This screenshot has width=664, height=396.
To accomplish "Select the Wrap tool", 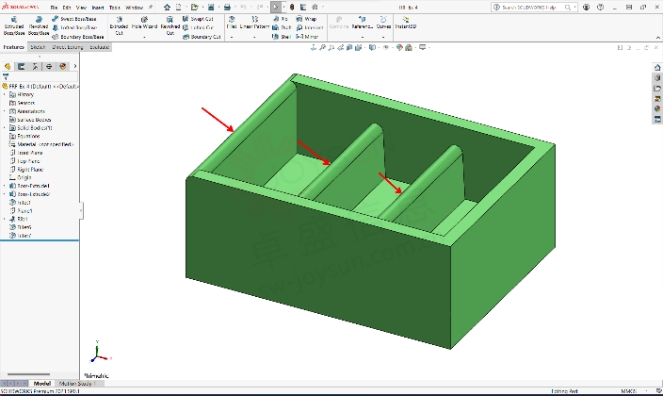I will pos(306,19).
